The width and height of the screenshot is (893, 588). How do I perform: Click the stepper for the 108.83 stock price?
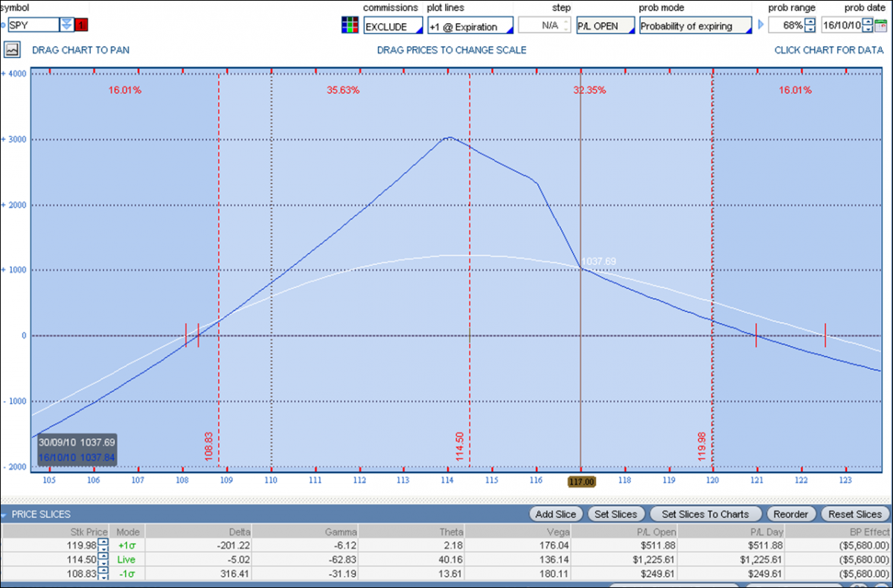pos(103,573)
